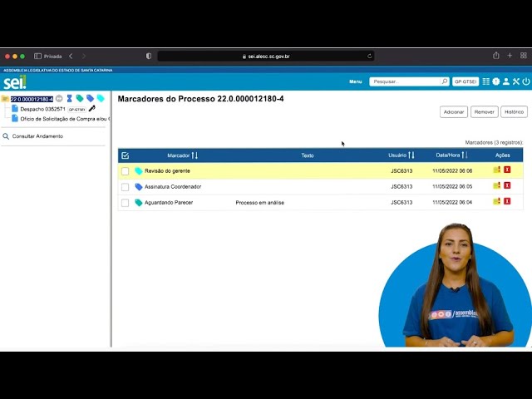
Task: Edit the Assinatura Coordenador marker via yellow icon
Action: pos(497,185)
